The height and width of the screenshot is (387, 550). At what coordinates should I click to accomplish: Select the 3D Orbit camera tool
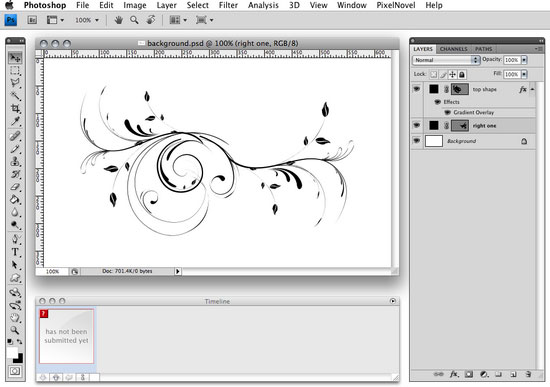coord(15,305)
